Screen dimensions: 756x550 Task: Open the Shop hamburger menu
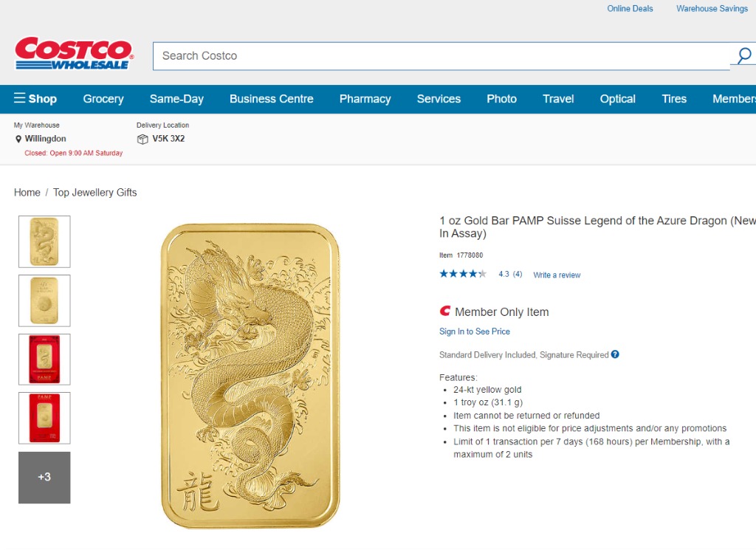[x=35, y=99]
